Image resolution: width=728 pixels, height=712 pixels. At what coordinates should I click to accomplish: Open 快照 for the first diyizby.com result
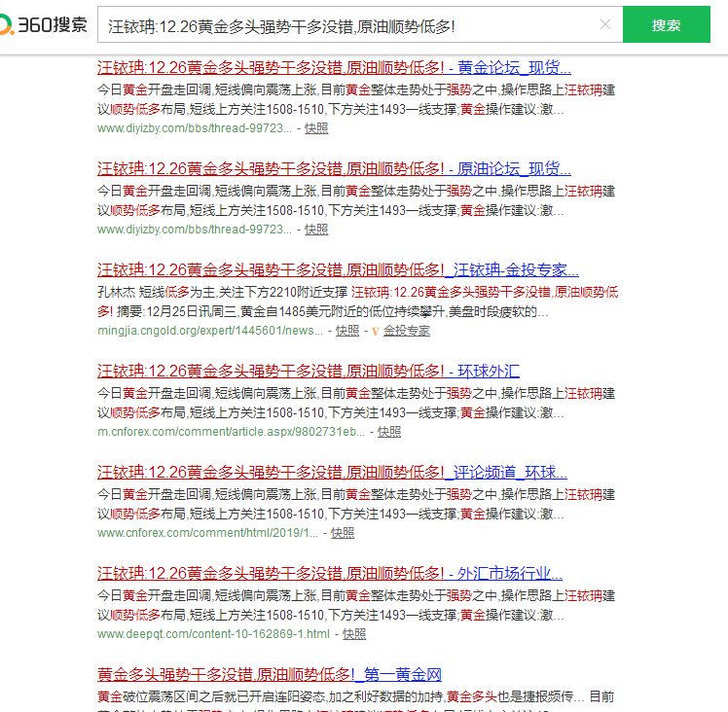click(x=316, y=128)
